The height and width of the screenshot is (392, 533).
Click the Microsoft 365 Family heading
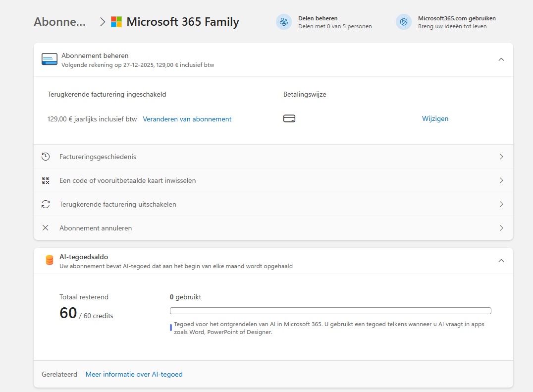coord(183,22)
